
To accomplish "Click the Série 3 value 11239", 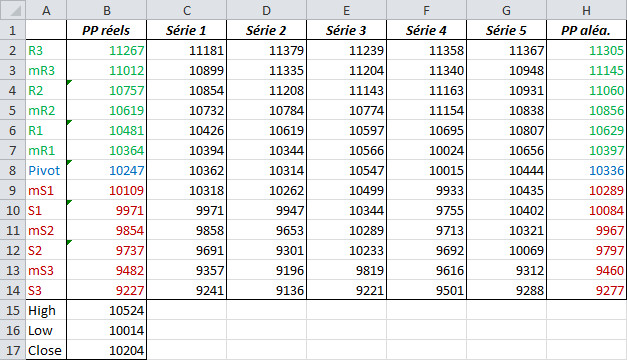I will [346, 50].
